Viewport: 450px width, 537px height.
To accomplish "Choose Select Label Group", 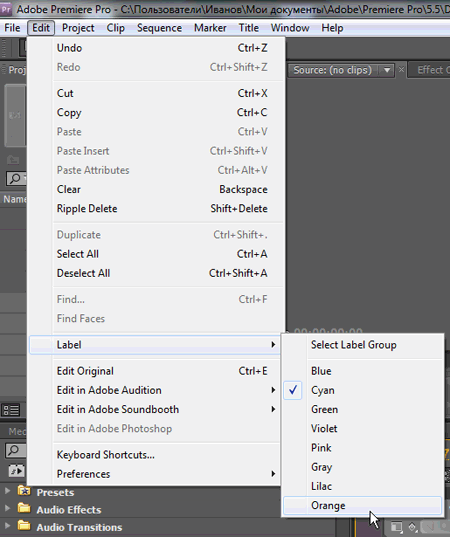I will pos(363,345).
